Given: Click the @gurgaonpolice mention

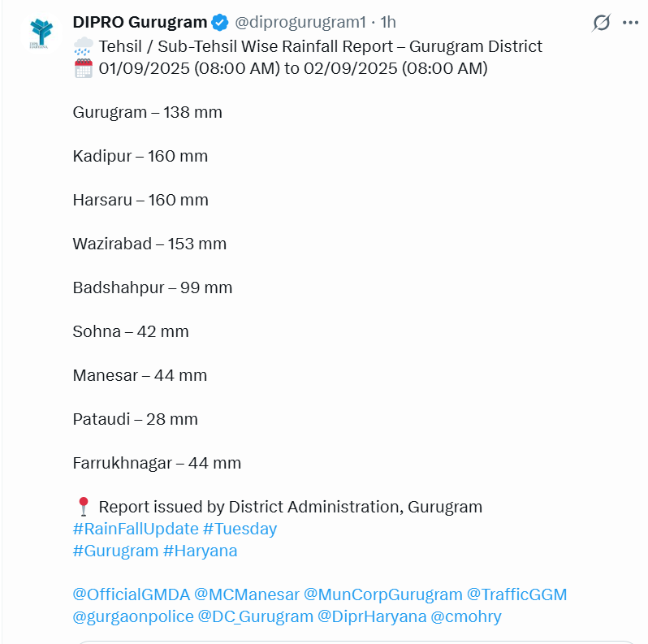Looking at the screenshot, I should [x=132, y=616].
